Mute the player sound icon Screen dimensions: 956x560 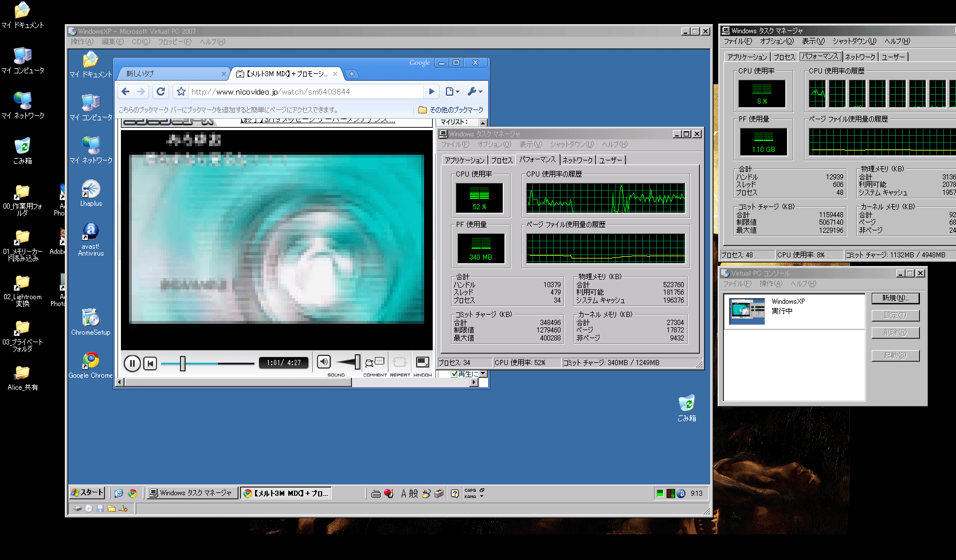(324, 362)
